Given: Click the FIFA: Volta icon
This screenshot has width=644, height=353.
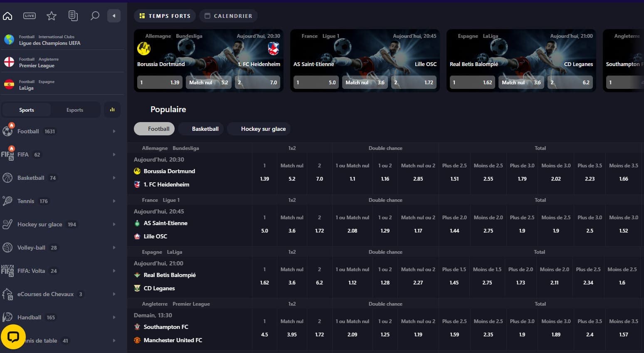Looking at the screenshot, I should click(7, 271).
